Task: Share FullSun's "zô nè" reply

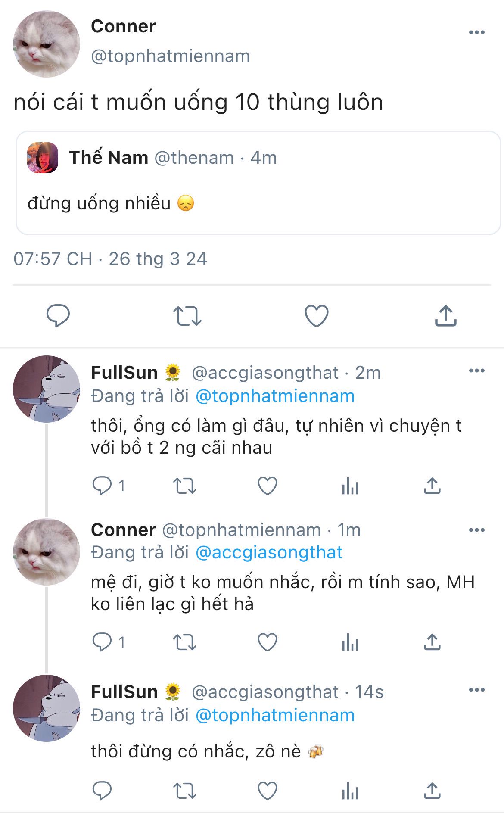Action: [x=432, y=791]
